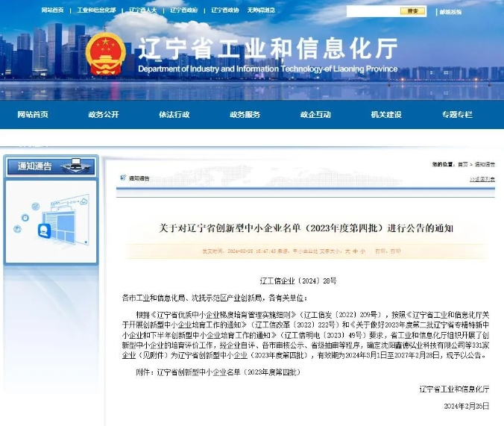Open 辽宁省人大 link in top bar
This screenshot has height=426, width=504.
[143, 12]
